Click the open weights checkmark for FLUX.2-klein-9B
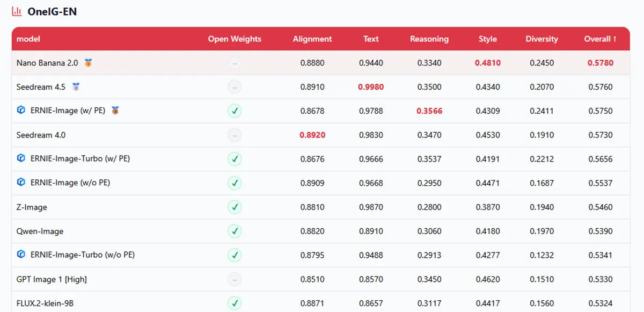Viewport: 644px width, 312px height. point(235,303)
